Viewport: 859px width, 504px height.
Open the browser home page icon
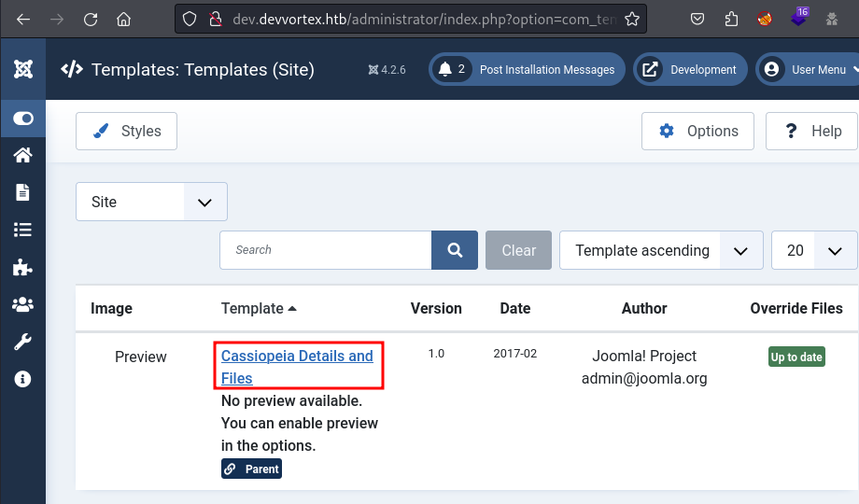click(124, 20)
